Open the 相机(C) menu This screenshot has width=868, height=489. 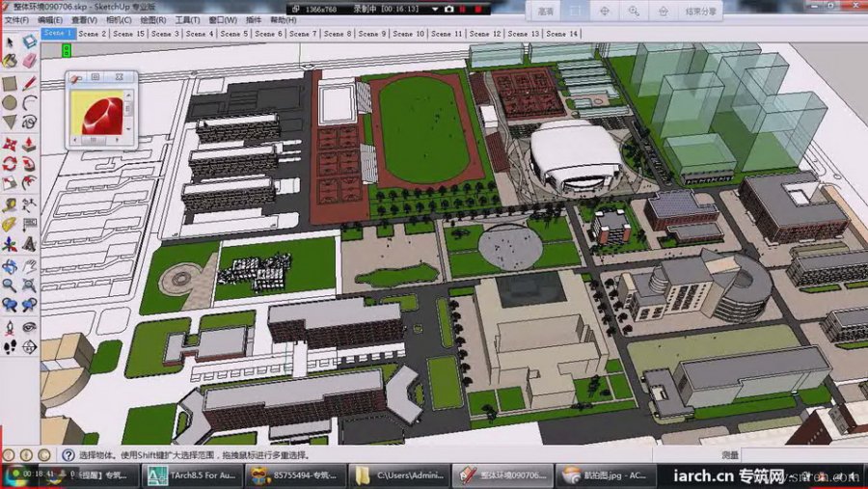(119, 20)
